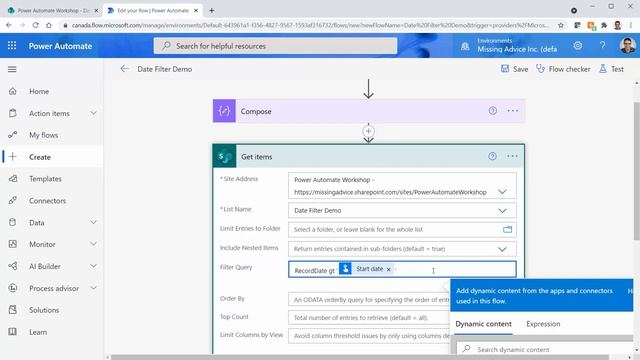640x360 pixels.
Task: Save the flow
Action: pos(514,69)
